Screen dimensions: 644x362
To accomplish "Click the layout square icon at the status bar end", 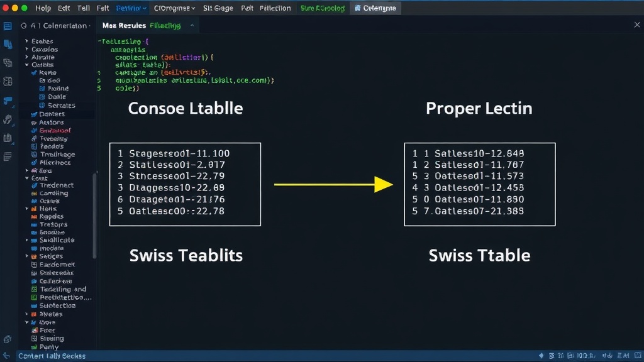I will click(x=638, y=356).
